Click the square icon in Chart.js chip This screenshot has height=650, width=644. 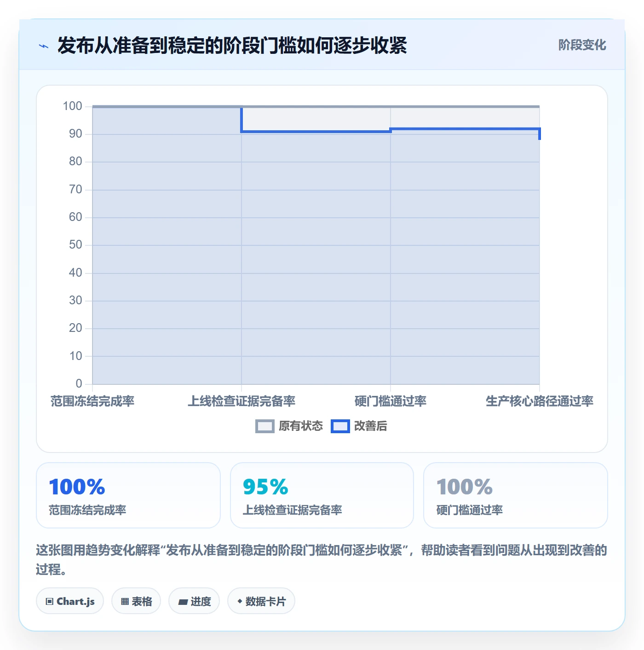pos(50,602)
